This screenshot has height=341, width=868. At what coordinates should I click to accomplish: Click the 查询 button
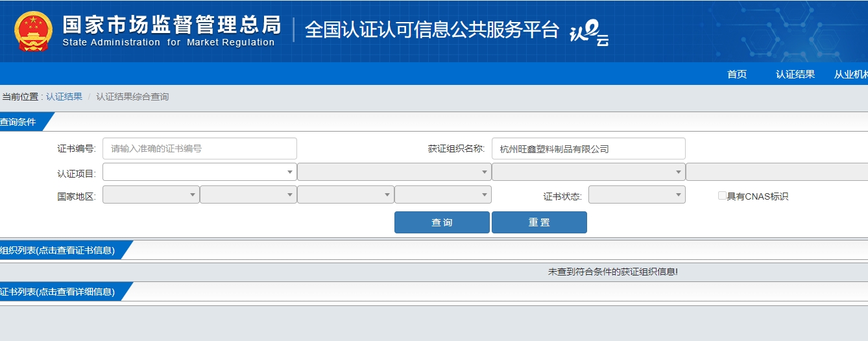click(442, 222)
